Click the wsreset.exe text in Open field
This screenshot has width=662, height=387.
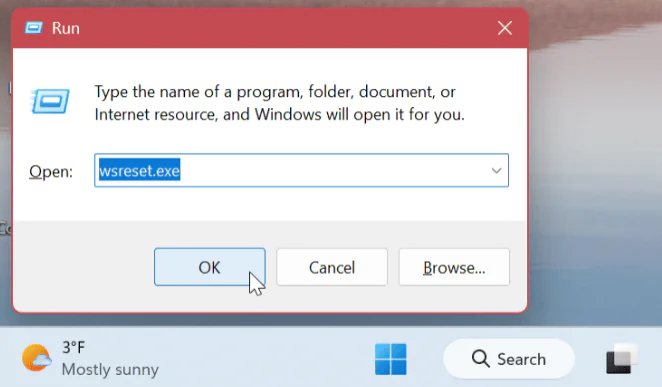(139, 170)
